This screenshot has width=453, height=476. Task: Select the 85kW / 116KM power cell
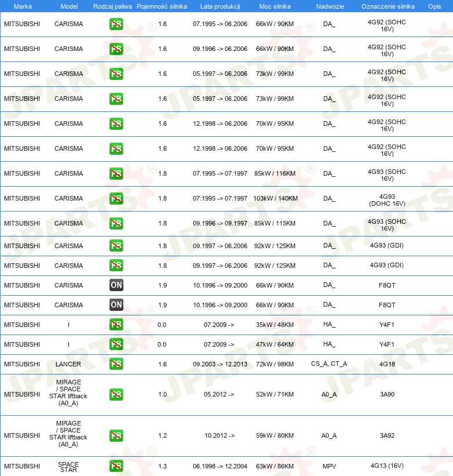(x=275, y=173)
